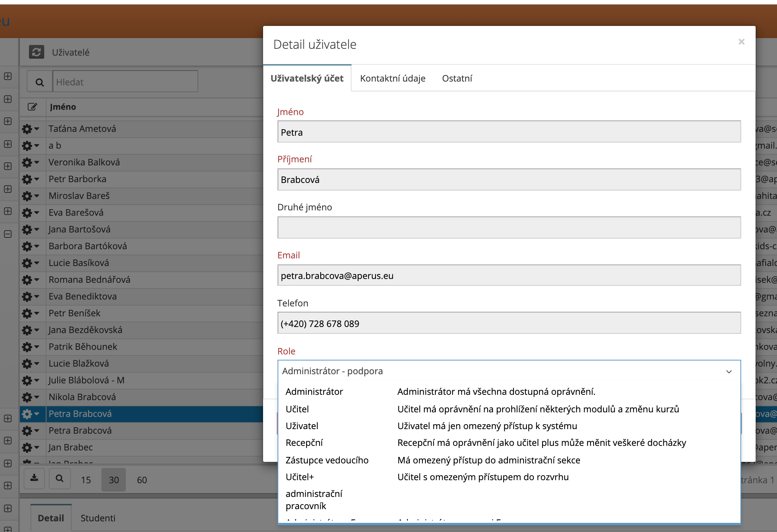Image resolution: width=777 pixels, height=532 pixels.
Task: Choose Recepční from the role list
Action: coord(304,443)
